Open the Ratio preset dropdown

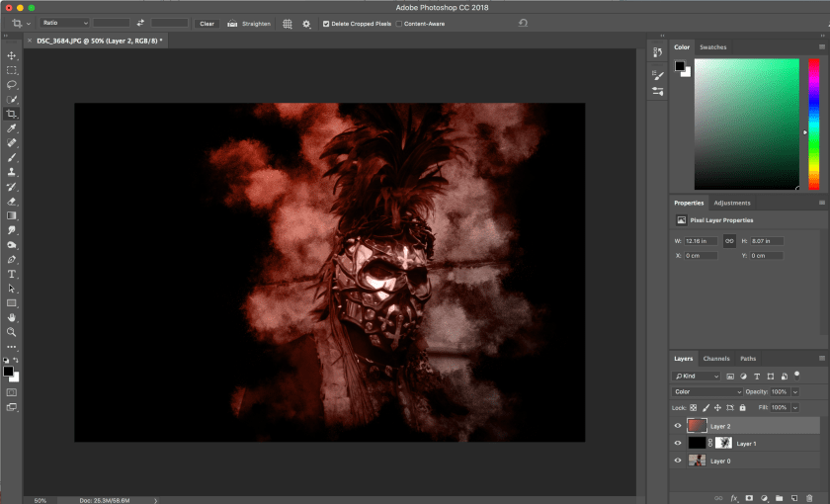(x=65, y=23)
